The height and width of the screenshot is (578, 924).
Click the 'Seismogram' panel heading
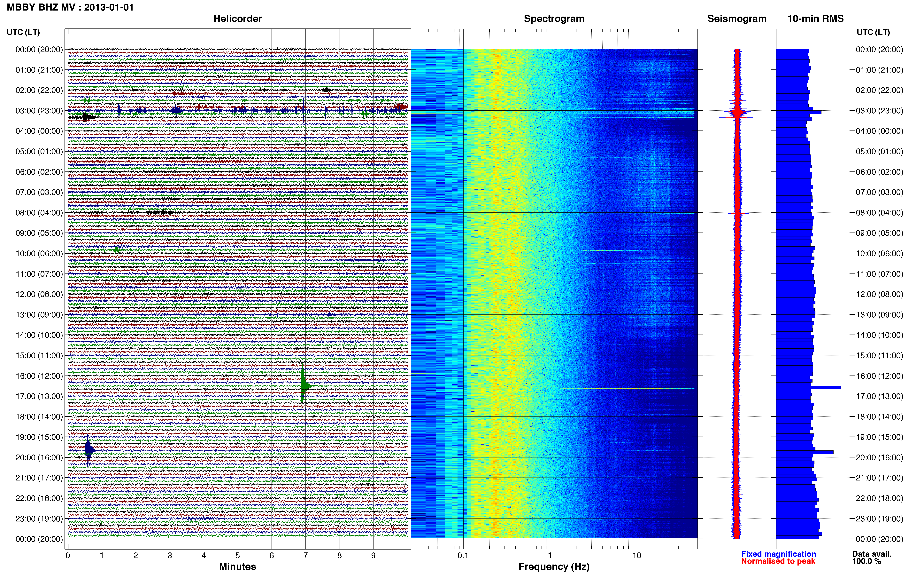click(x=737, y=19)
